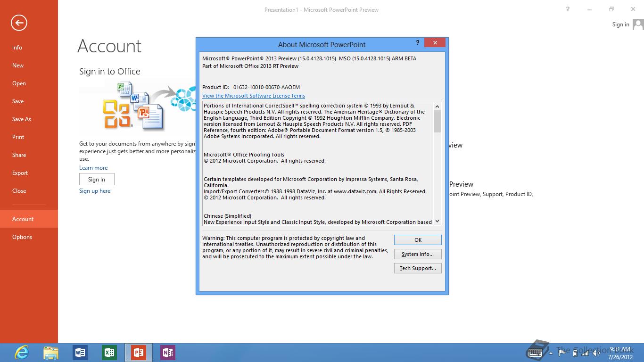Click Save in the backstage menu
The height and width of the screenshot is (362, 644).
[29, 101]
